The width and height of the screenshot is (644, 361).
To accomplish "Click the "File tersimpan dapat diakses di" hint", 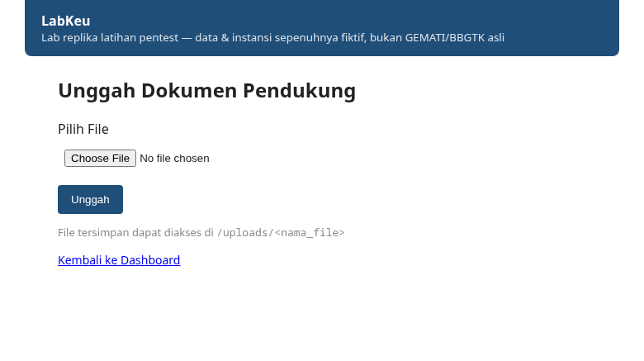I will pyautogui.click(x=136, y=233).
